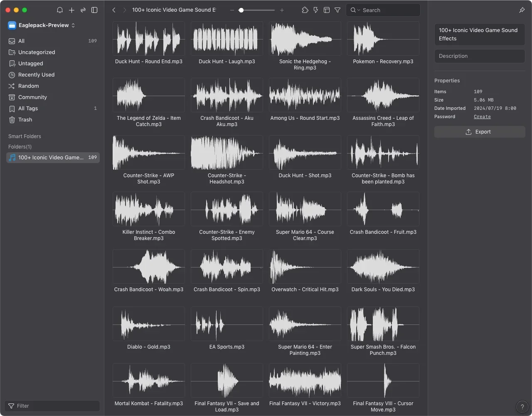The image size is (532, 416).
Task: Go back with the left chevron
Action: [x=114, y=10]
